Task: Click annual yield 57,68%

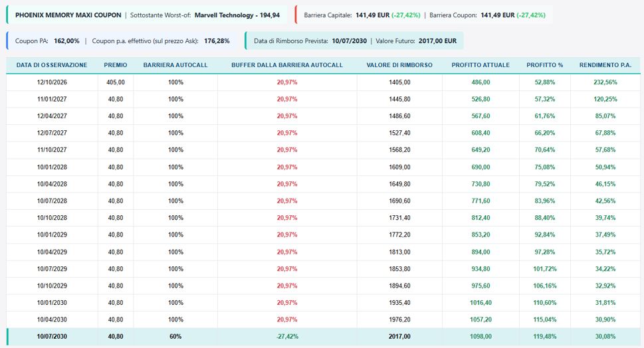Action: tap(605, 150)
